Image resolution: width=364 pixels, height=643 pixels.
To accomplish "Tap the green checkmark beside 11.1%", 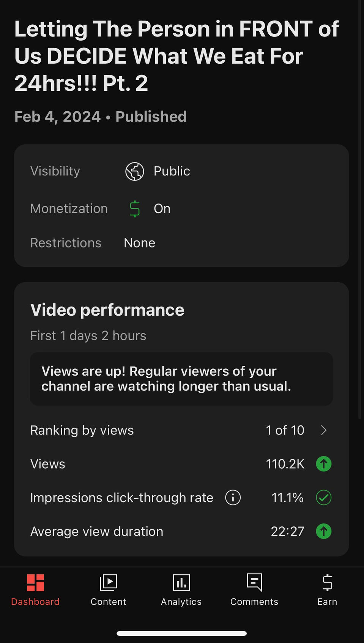I will pos(324,498).
